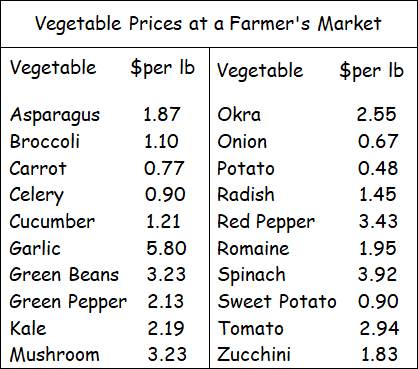Click the Romaine label
Viewport: 418px width, 369px height.
pyautogui.click(x=253, y=249)
